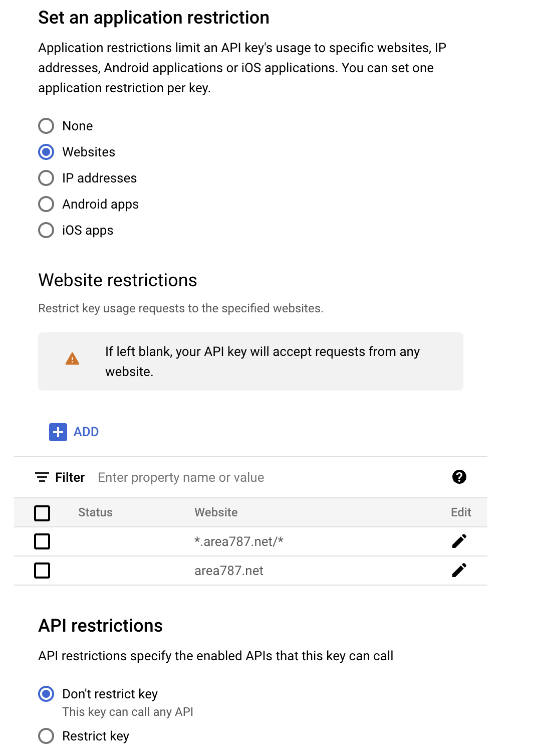The image size is (534, 756).
Task: Click the Website column header
Action: pyautogui.click(x=216, y=512)
